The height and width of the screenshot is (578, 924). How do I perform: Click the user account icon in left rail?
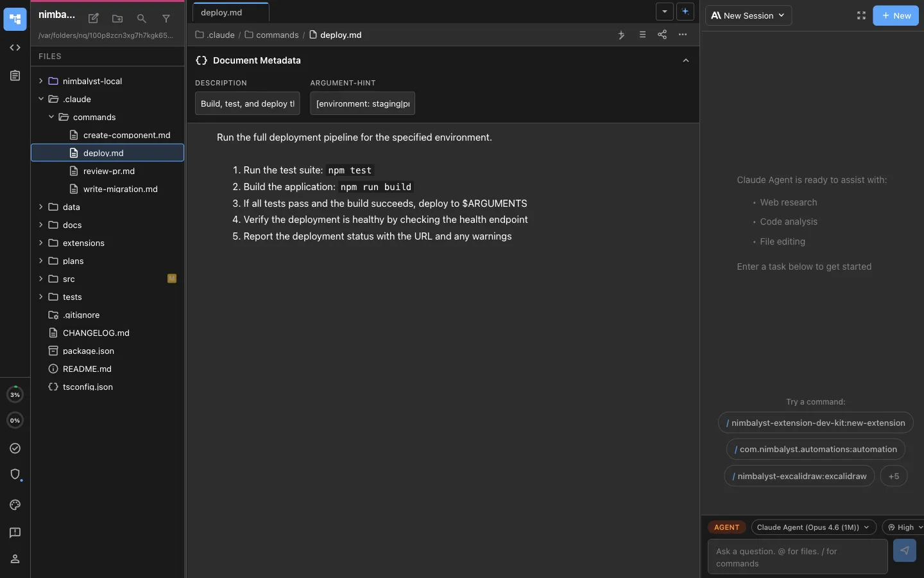15,559
